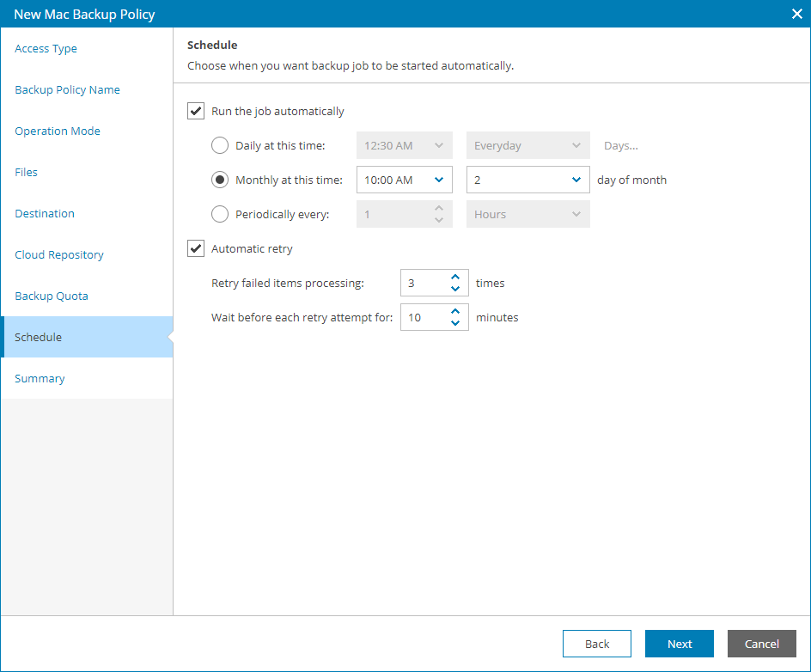Increase the retry count stepper
811x672 pixels.
[x=456, y=278]
